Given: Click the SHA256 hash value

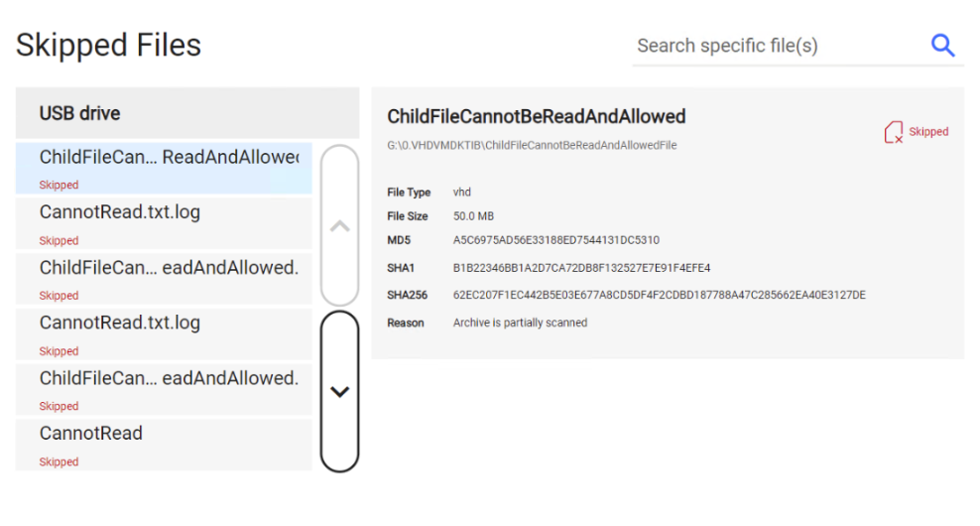Looking at the screenshot, I should pyautogui.click(x=659, y=295).
